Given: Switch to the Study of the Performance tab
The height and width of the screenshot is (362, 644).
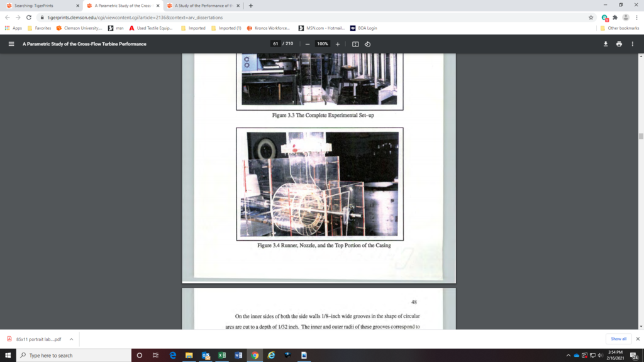Looking at the screenshot, I should pyautogui.click(x=201, y=6).
